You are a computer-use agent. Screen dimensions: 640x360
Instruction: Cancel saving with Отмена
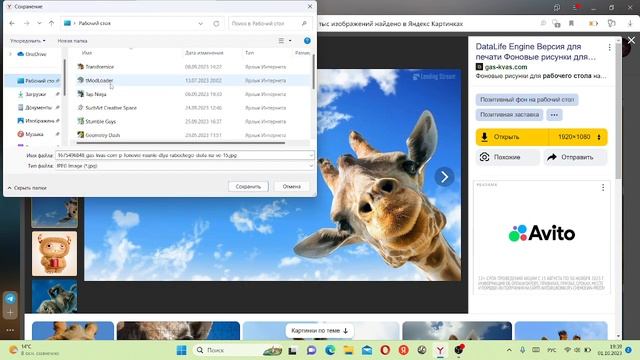pos(291,187)
